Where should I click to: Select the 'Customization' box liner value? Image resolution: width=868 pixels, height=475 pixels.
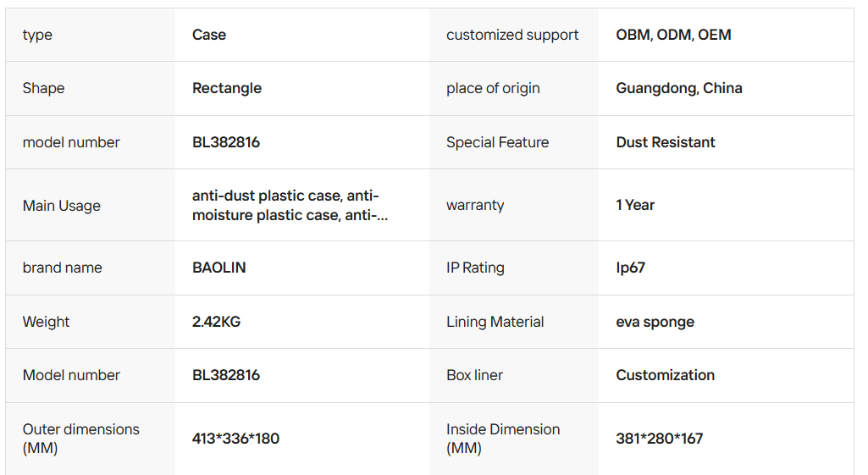pos(666,375)
